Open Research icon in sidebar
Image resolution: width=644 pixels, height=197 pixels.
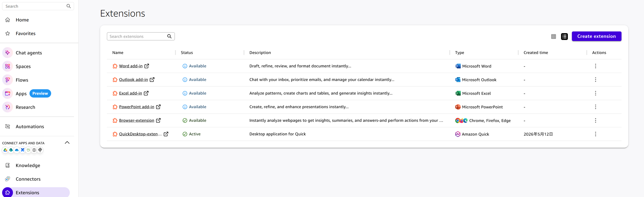click(8, 107)
